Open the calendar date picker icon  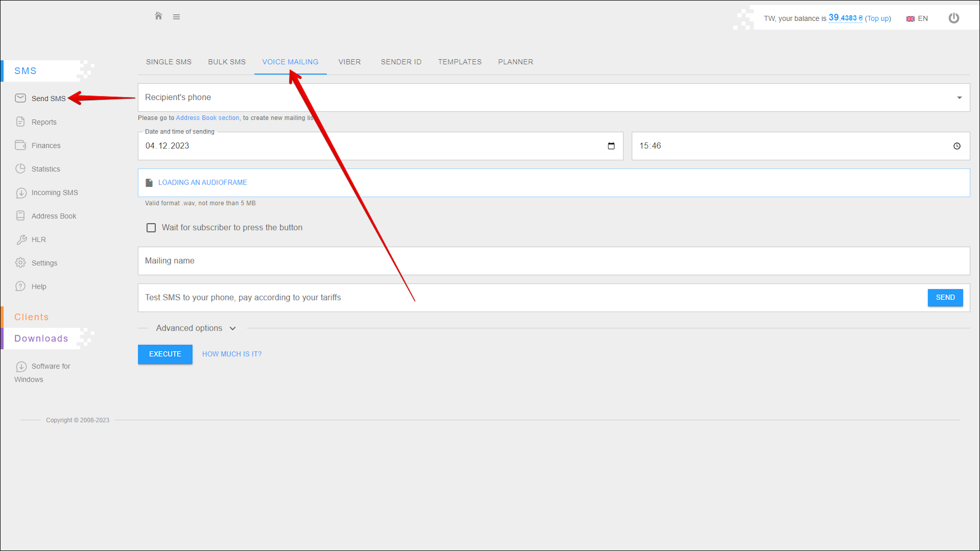(611, 146)
